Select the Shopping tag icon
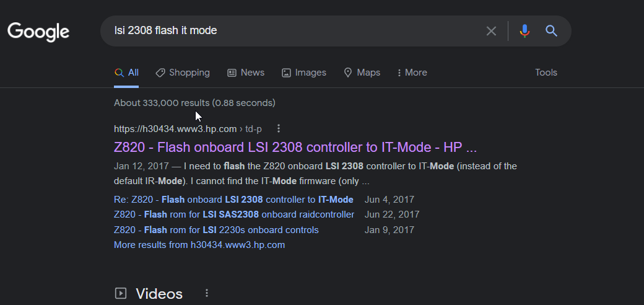 point(160,73)
